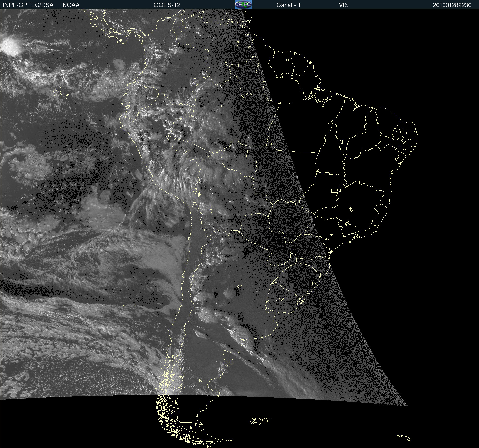Click the 201001282230 timestamp

[452, 5]
